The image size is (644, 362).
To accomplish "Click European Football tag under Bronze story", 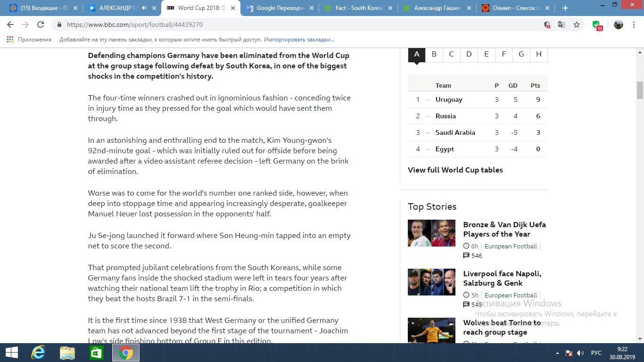I will pyautogui.click(x=511, y=246).
